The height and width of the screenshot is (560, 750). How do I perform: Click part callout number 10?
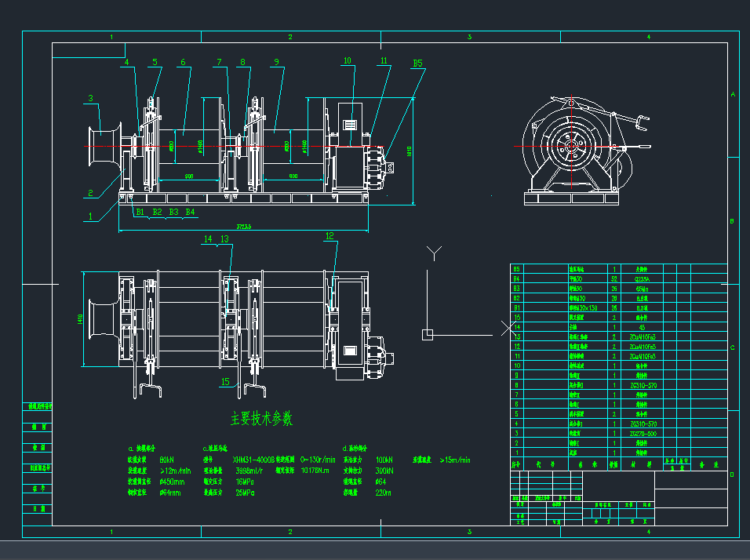coord(347,60)
